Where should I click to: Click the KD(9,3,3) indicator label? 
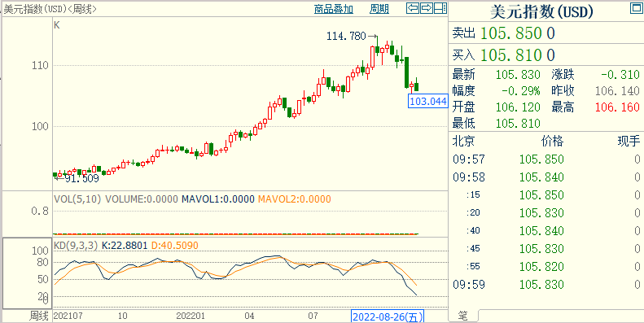click(76, 246)
